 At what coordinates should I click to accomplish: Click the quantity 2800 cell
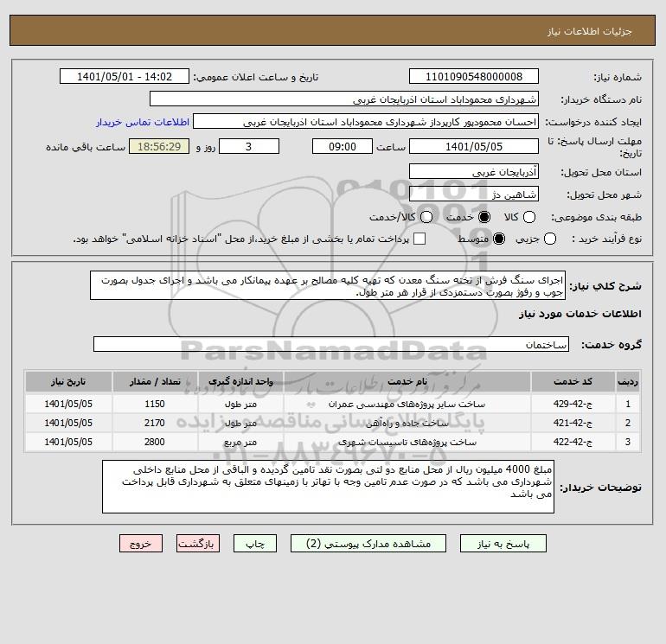(155, 442)
